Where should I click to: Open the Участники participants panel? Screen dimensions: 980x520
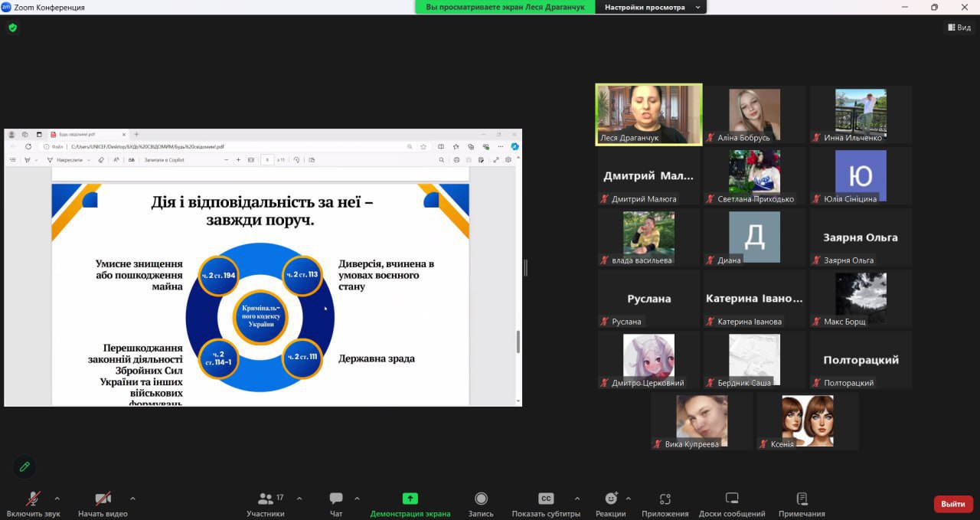coord(266,504)
